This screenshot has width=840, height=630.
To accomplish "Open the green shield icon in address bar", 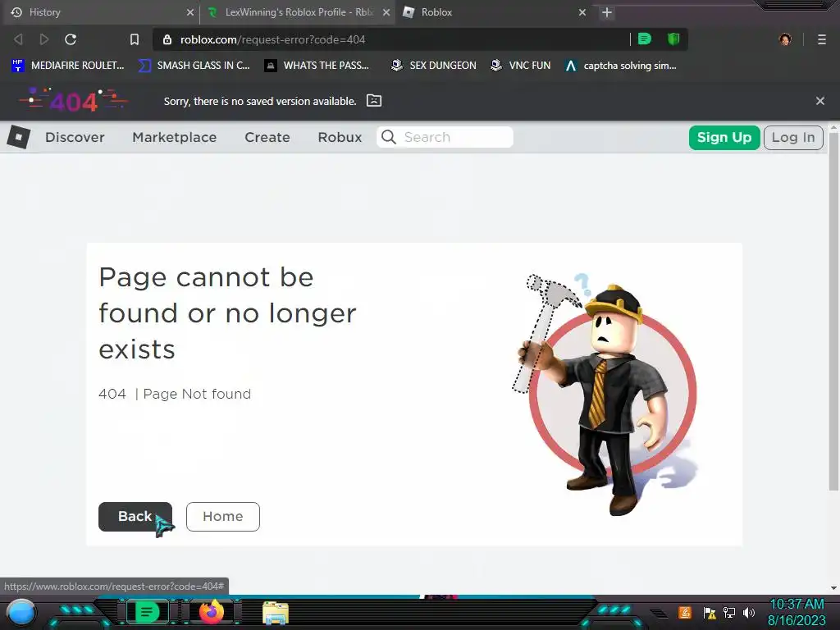I will [673, 39].
